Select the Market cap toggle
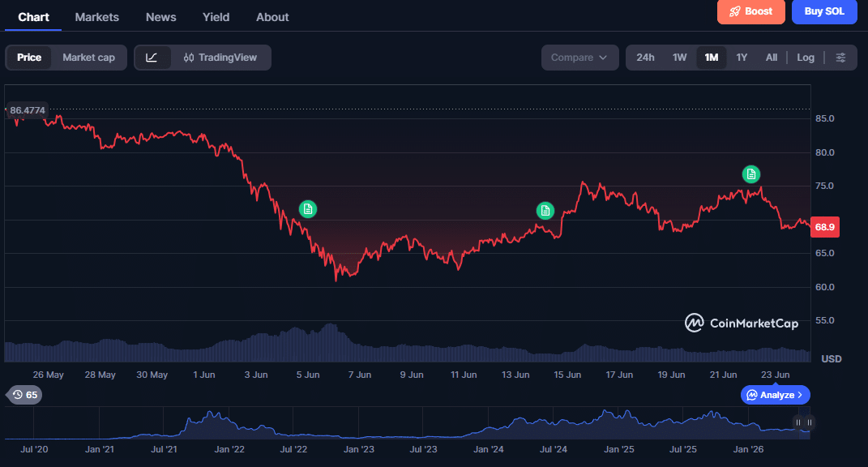 (x=88, y=58)
